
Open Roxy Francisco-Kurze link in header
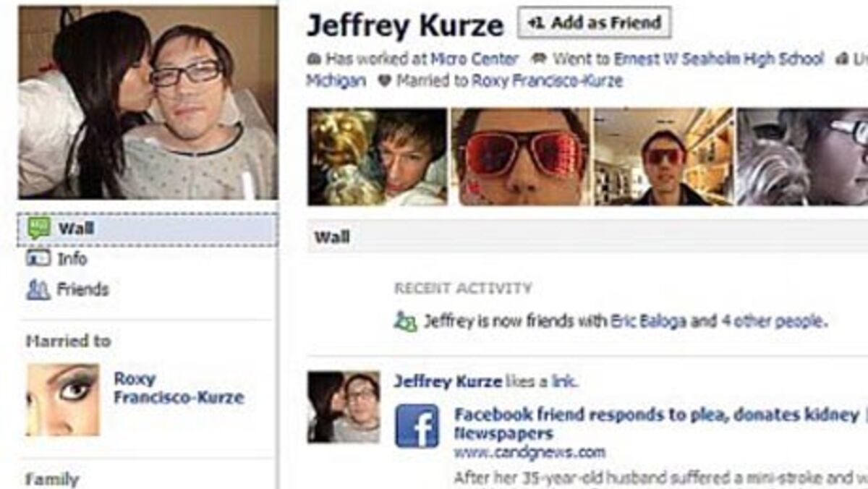point(547,81)
